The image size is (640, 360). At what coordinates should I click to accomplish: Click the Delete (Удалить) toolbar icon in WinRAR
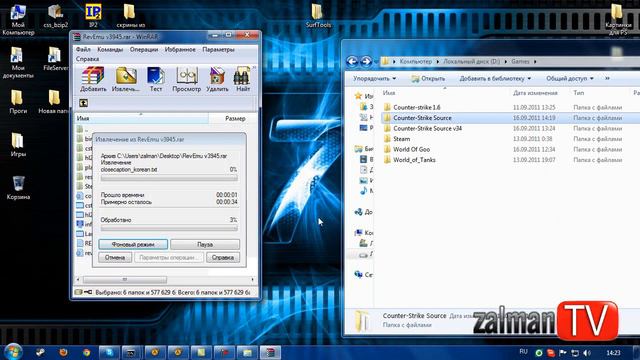click(217, 79)
